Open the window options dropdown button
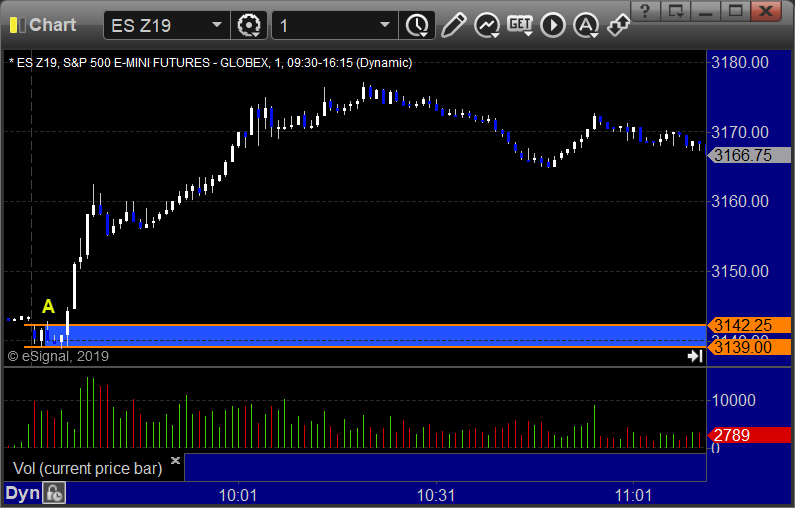This screenshot has height=508, width=795. pyautogui.click(x=677, y=11)
